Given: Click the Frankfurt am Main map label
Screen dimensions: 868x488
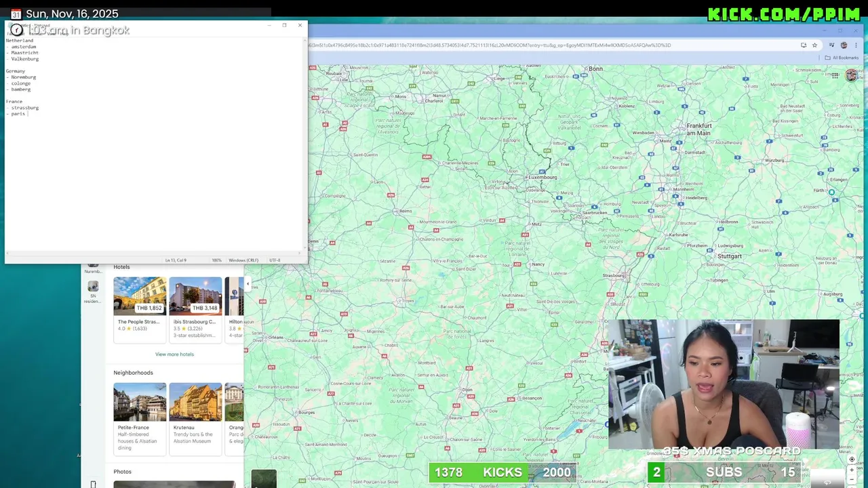Looking at the screenshot, I should (x=699, y=129).
